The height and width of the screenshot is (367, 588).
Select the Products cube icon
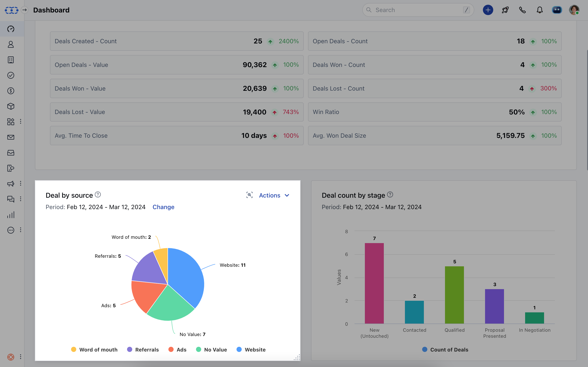pyautogui.click(x=11, y=106)
